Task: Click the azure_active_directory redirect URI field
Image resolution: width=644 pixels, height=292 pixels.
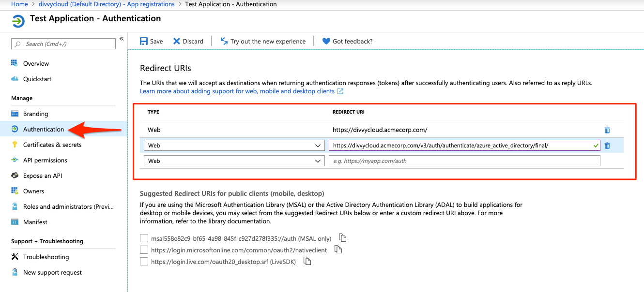Action: point(464,146)
